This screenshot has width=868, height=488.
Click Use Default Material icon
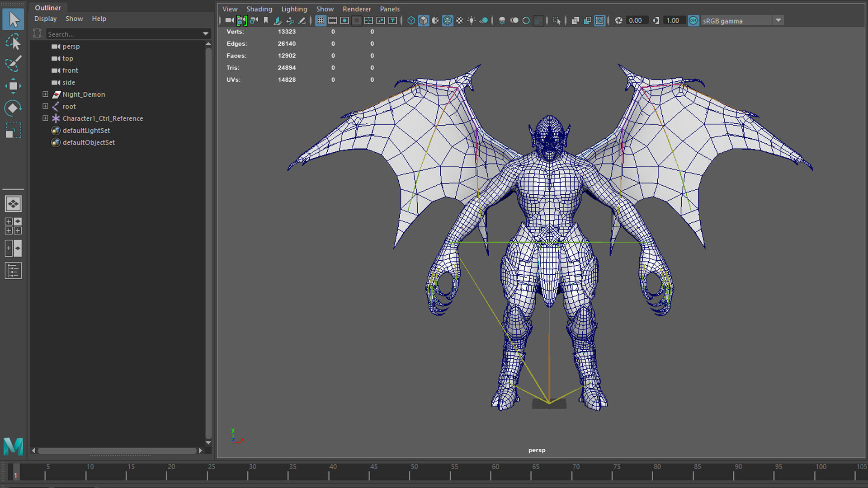435,20
